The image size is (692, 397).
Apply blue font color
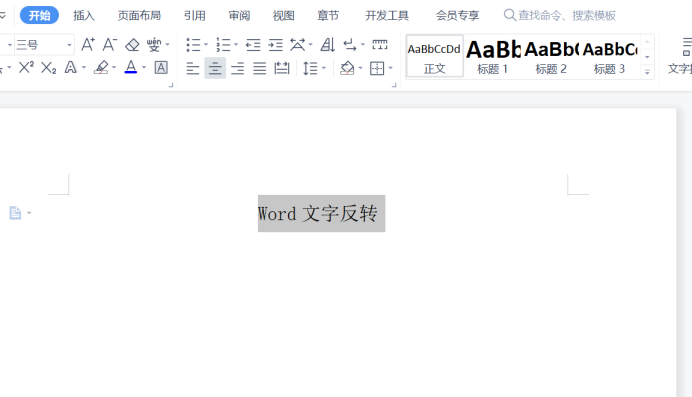(131, 67)
